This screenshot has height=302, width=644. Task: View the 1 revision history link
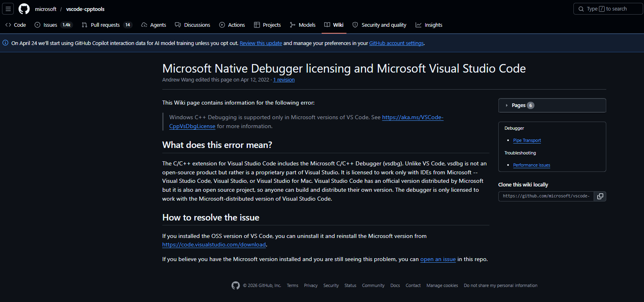point(284,80)
